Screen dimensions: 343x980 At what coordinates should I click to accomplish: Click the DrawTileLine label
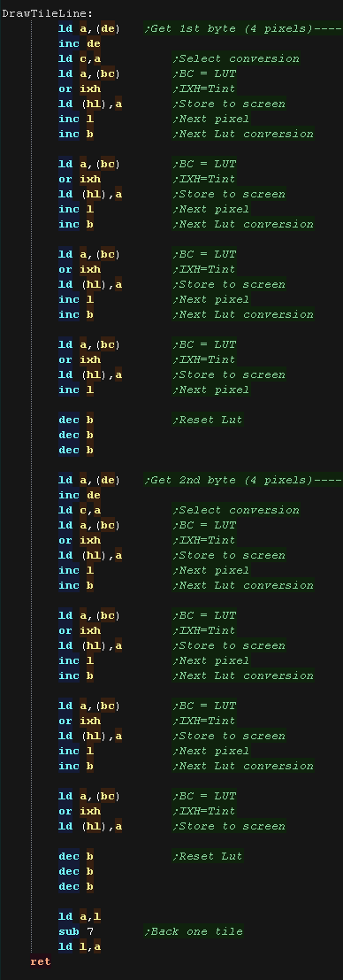coord(48,13)
